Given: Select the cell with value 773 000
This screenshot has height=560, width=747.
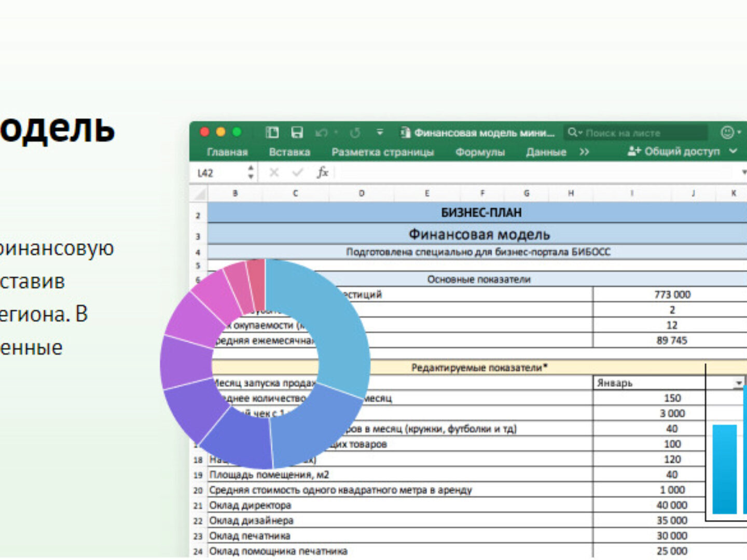Looking at the screenshot, I should (x=672, y=295).
